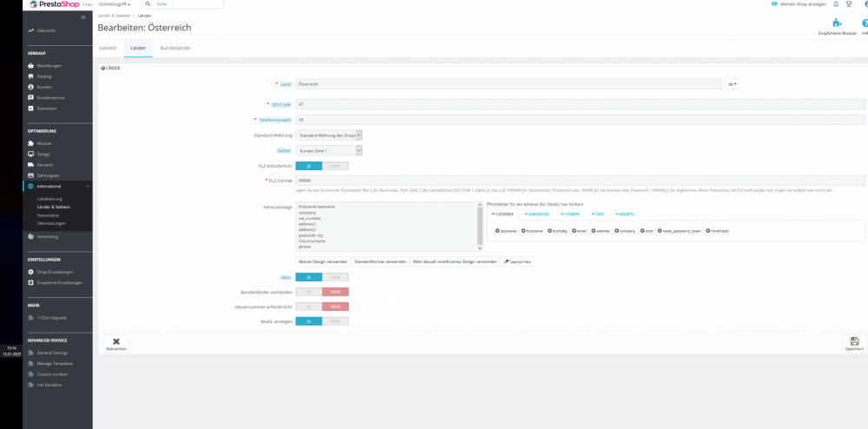868x429 pixels.
Task: Set MwSt. anzeigen to NEIN
Action: [335, 321]
